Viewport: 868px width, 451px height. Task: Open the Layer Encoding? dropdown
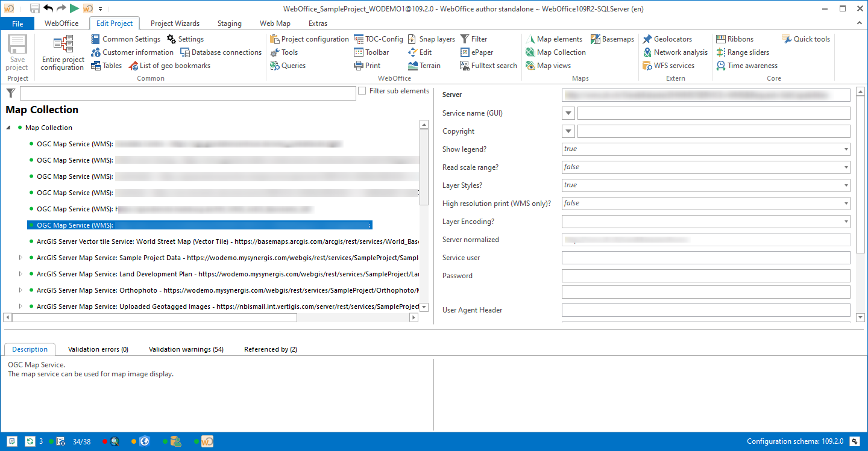(846, 221)
